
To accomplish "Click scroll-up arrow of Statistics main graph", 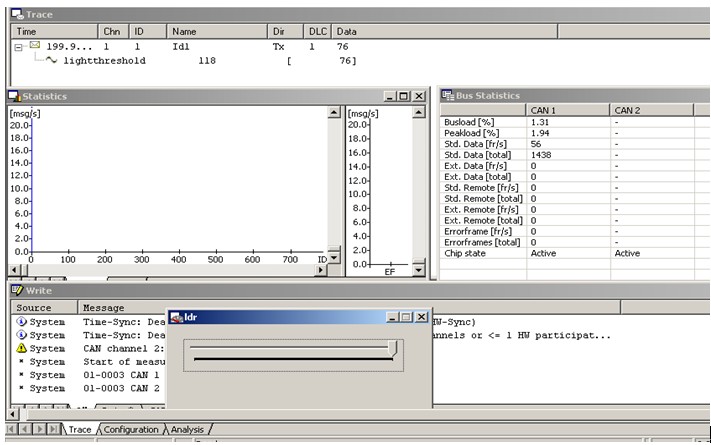I will point(335,113).
